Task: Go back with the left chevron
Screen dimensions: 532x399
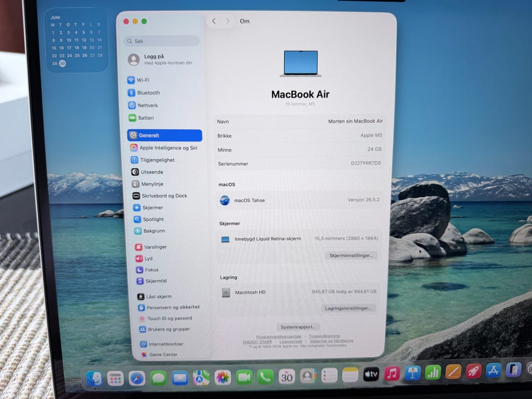Action: tap(214, 21)
